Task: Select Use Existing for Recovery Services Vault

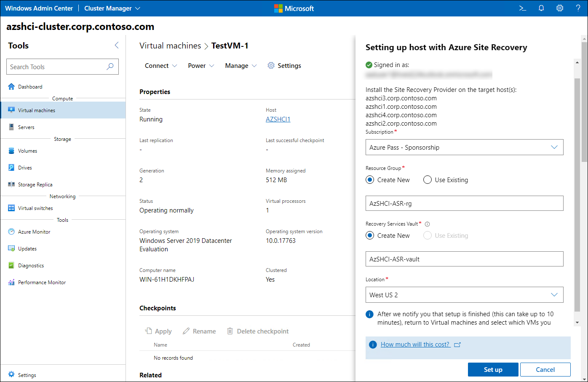Action: [428, 235]
